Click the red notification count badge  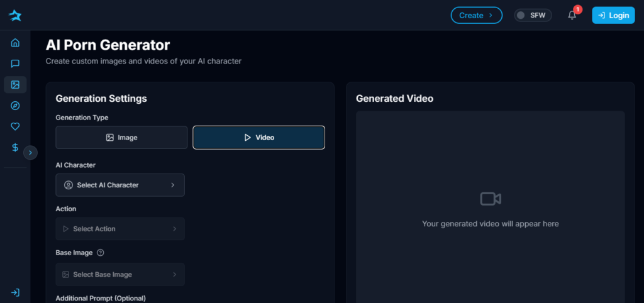[578, 9]
